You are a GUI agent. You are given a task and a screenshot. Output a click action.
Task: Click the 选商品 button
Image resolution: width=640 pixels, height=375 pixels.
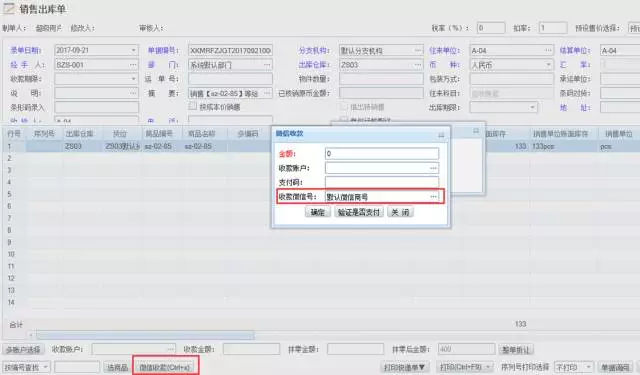[117, 367]
